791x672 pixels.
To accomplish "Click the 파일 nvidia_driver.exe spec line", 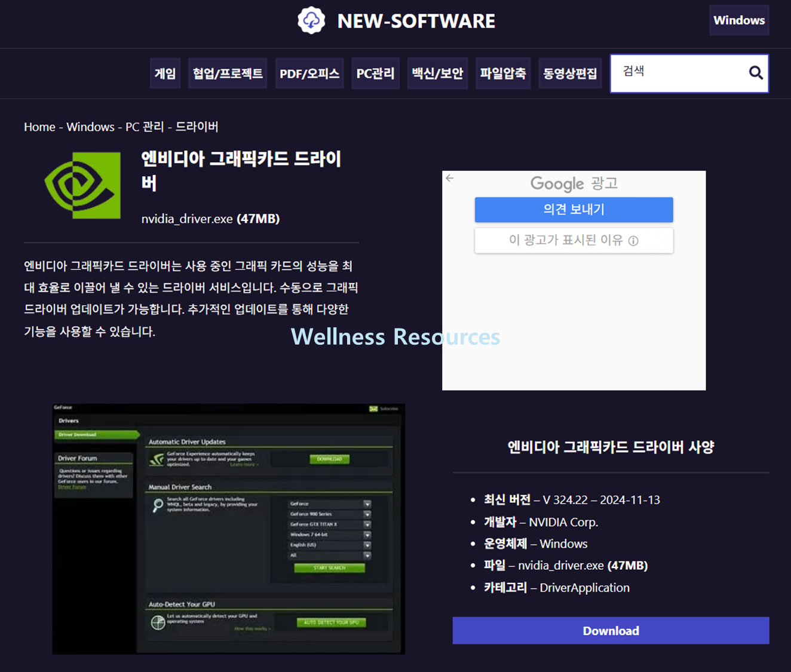I will 566,565.
